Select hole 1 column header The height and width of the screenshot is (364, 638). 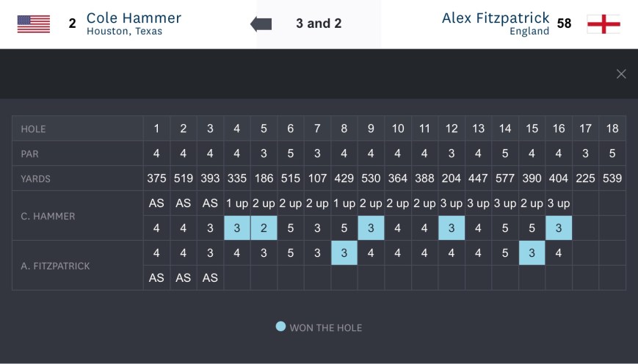tap(156, 128)
